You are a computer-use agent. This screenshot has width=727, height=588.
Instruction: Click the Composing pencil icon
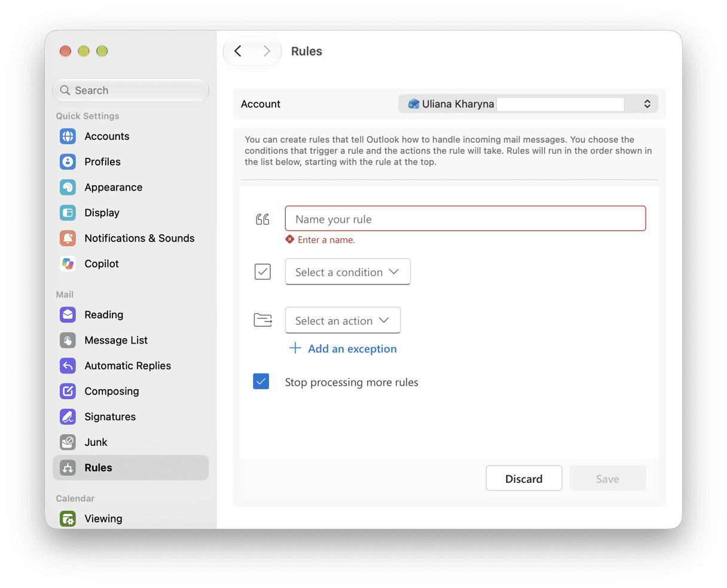coord(68,391)
